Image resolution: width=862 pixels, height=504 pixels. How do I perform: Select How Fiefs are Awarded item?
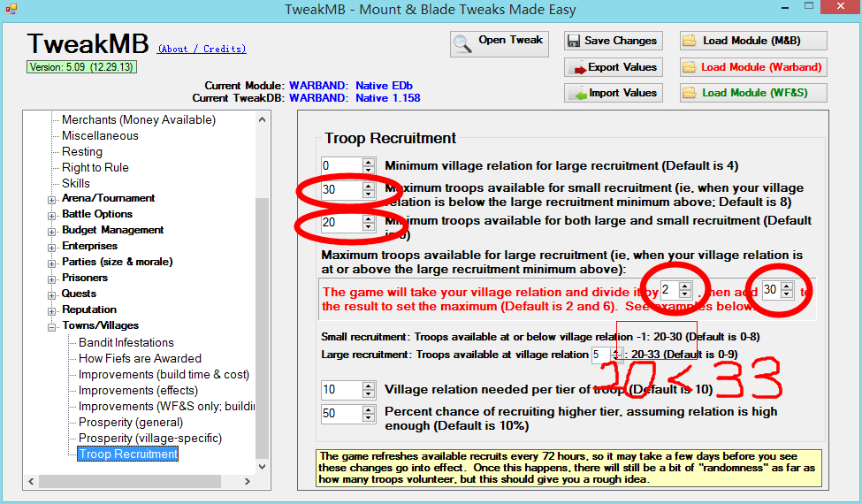click(x=140, y=358)
